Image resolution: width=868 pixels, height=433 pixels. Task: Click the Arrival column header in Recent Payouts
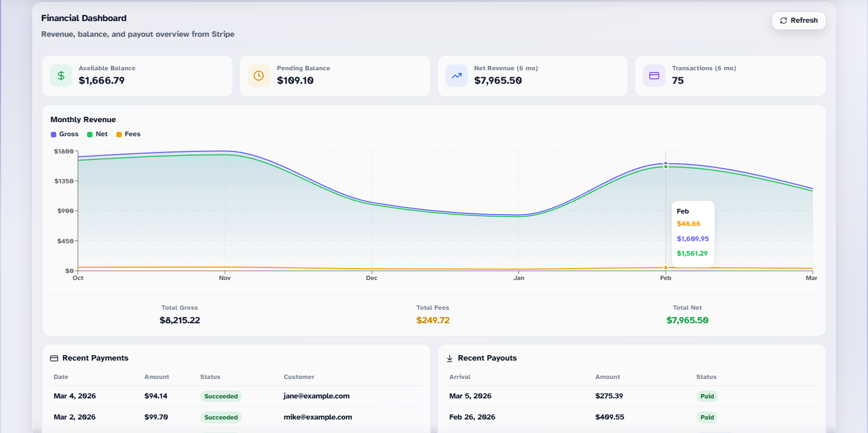point(460,377)
